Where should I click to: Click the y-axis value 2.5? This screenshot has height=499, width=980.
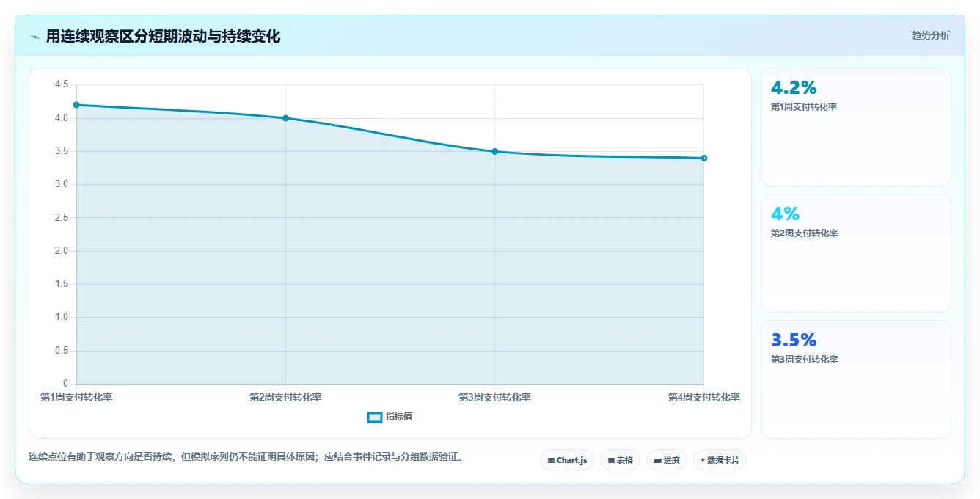click(62, 218)
